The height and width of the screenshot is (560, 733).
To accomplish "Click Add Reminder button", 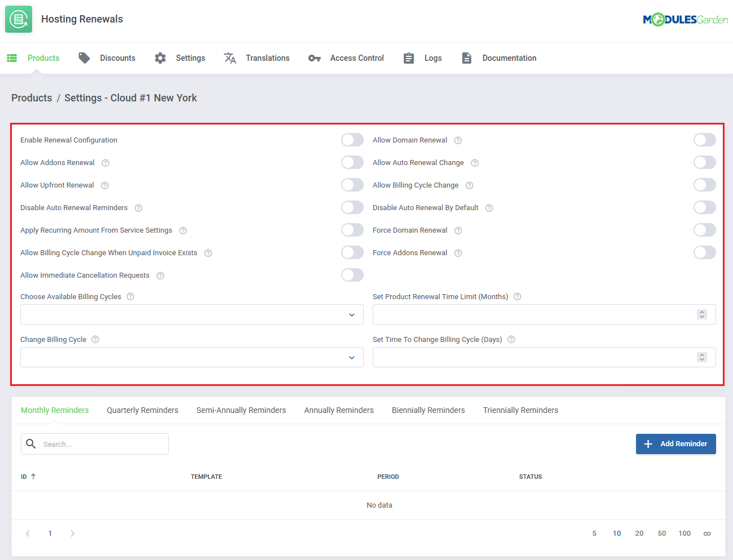I will tap(676, 444).
